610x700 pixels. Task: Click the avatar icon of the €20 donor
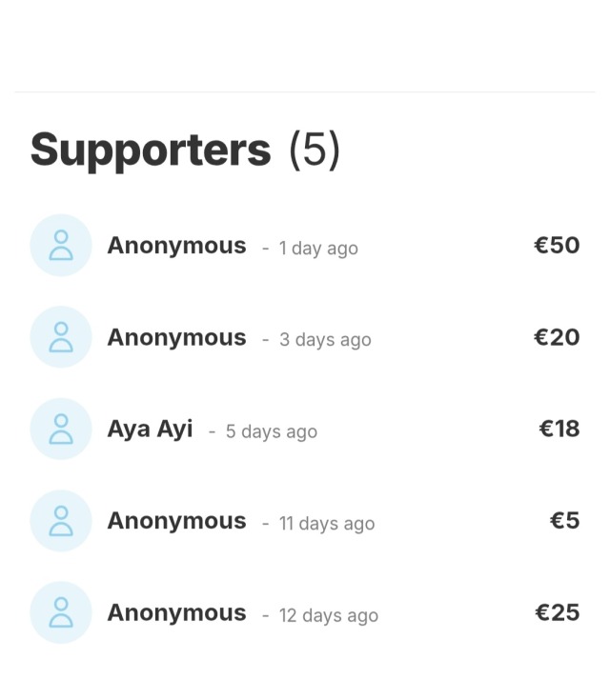click(61, 337)
